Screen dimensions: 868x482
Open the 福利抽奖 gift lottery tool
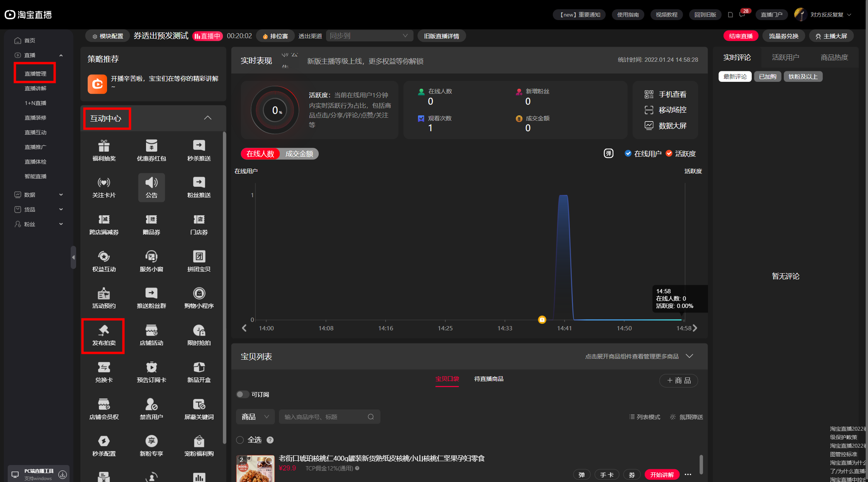[x=104, y=151]
